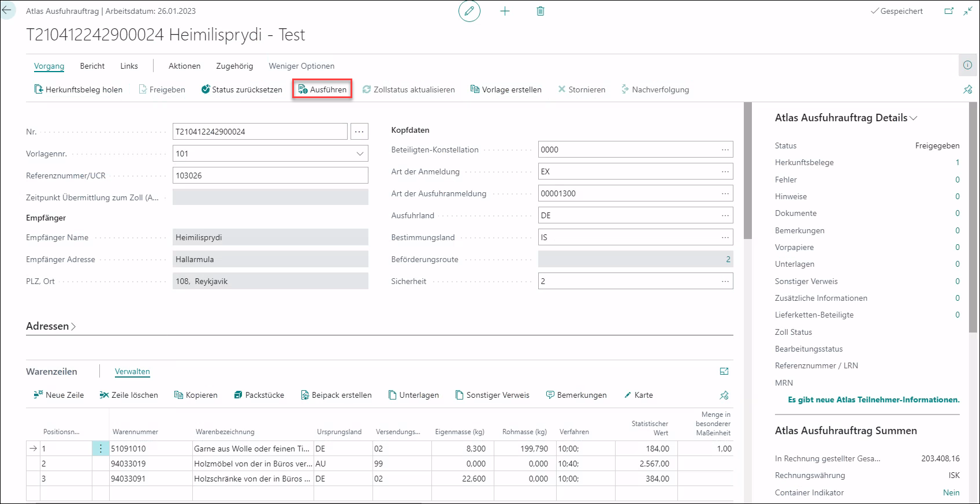This screenshot has width=980, height=504.
Task: Toggle the FactBox info icon
Action: point(968,65)
